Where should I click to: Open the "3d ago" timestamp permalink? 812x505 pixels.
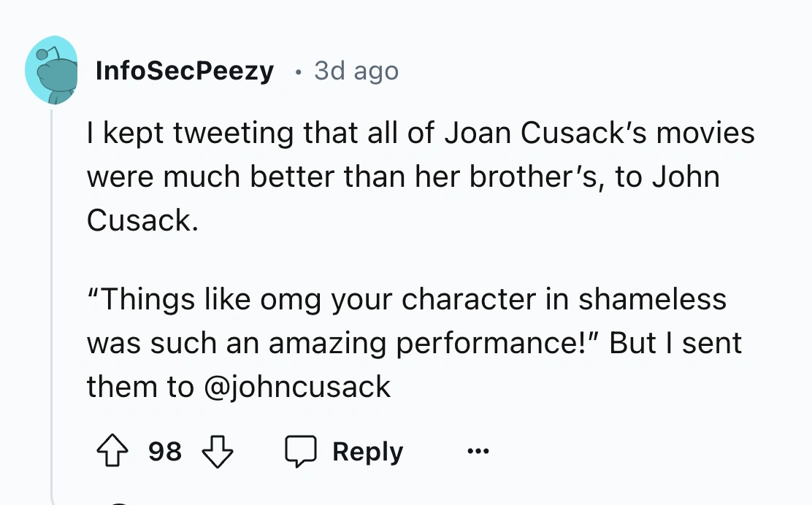(x=356, y=71)
